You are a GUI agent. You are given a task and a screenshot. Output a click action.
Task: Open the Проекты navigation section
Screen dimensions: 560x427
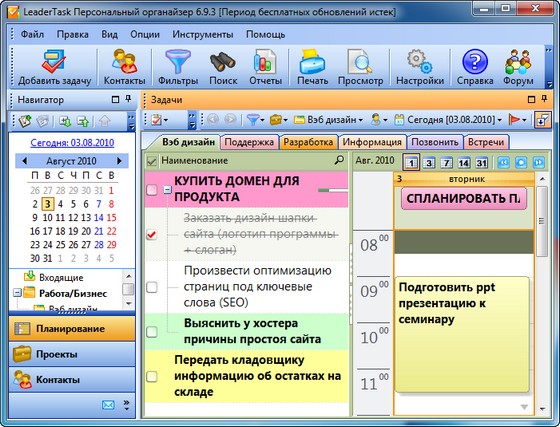(x=72, y=354)
